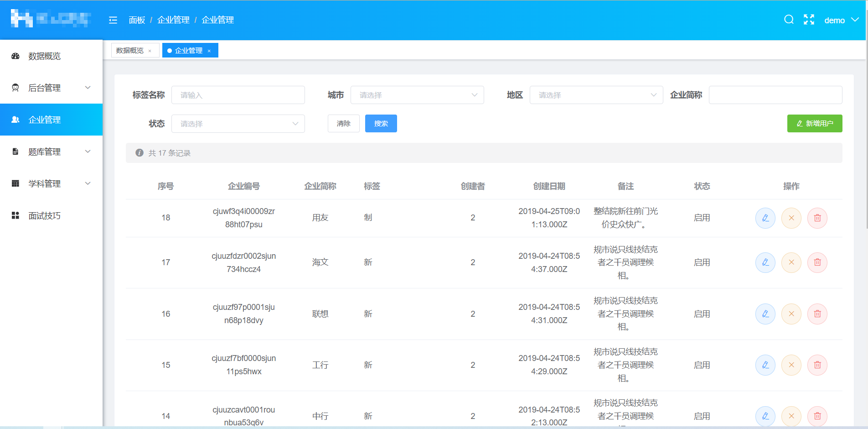Screen dimensions: 868x429
Task: Delete the row 14 中行 enterprise
Action: coord(817,416)
